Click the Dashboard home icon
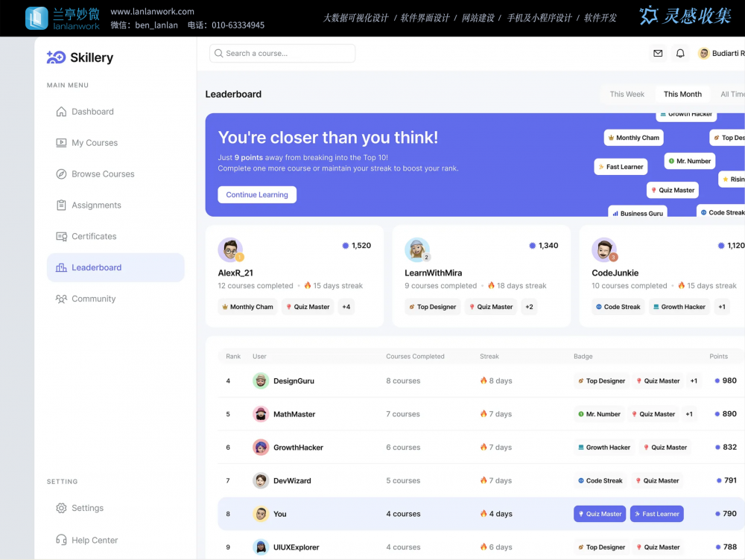 click(x=61, y=112)
